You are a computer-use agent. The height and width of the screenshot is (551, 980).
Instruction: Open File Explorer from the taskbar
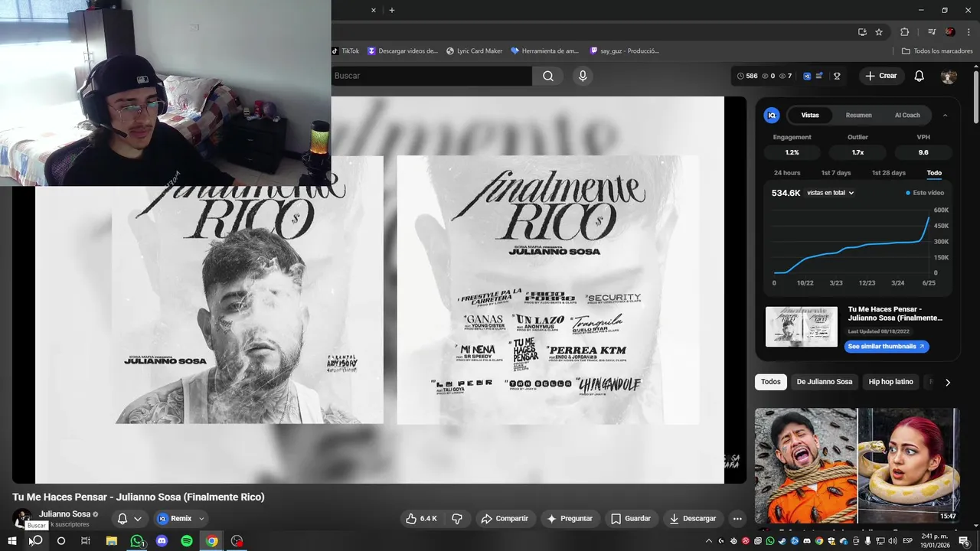click(111, 541)
